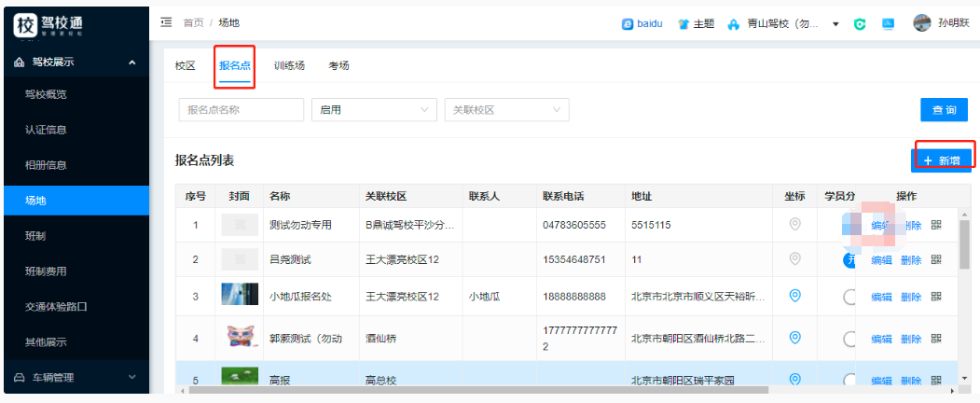
Task: Toggle 学员分 switch for 吕尧测试 row
Action: 849,260
